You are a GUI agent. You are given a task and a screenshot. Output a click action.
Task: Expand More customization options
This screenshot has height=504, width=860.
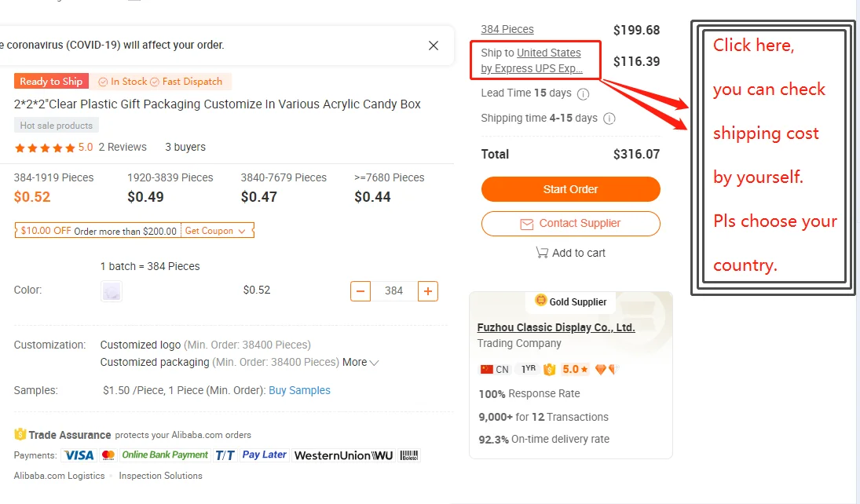[x=360, y=362]
